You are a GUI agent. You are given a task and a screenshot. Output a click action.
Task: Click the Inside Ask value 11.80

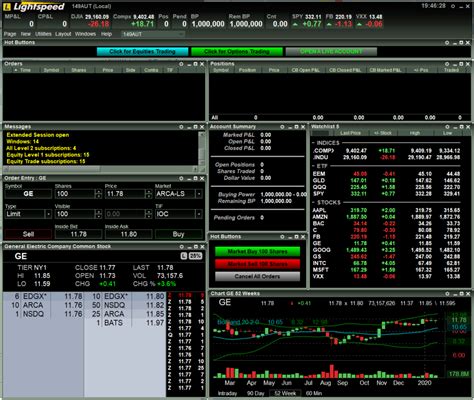click(x=129, y=234)
